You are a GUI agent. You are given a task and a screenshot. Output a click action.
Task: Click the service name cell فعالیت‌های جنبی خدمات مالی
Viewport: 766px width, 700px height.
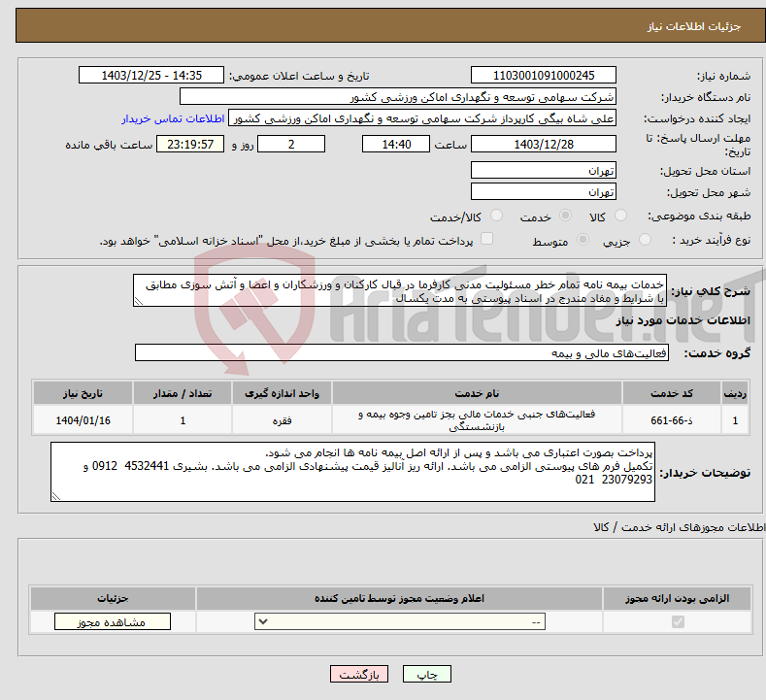point(477,420)
